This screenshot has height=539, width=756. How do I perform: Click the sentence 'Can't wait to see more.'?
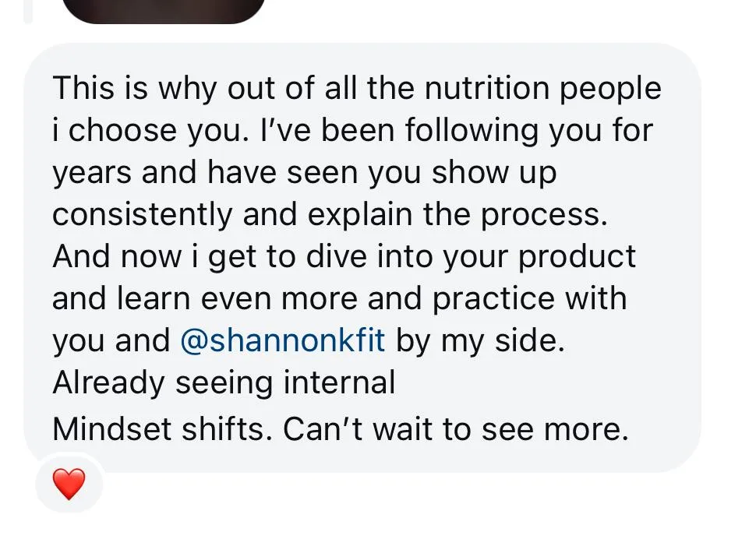(x=456, y=429)
